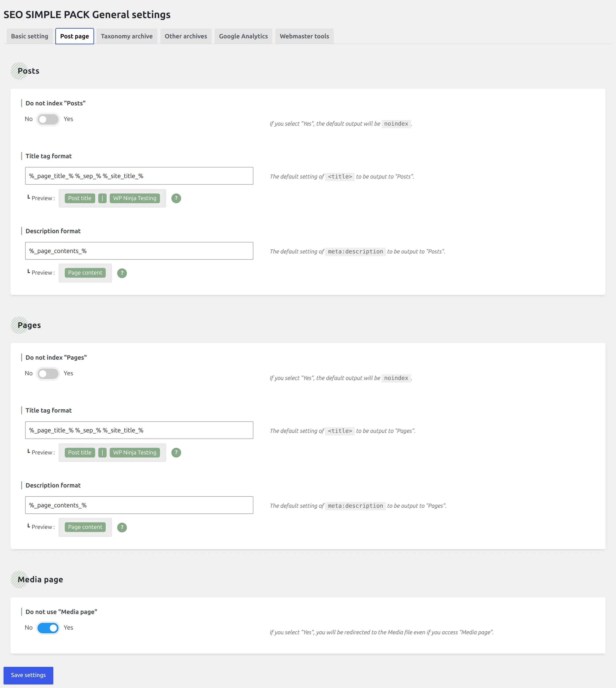
Task: Click help icon beside Posts title preview
Action: click(x=176, y=198)
